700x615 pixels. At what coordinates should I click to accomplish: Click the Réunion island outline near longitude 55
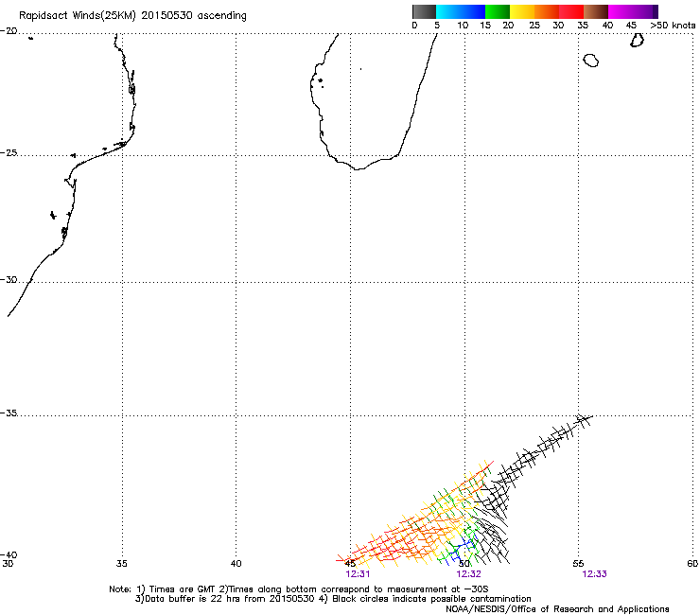click(x=591, y=61)
